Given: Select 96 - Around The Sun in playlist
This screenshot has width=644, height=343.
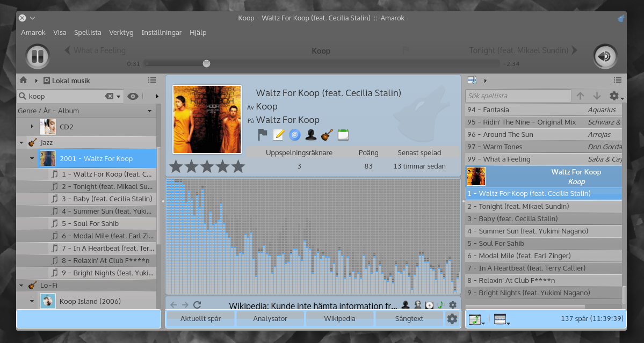Looking at the screenshot, I should (x=544, y=135).
